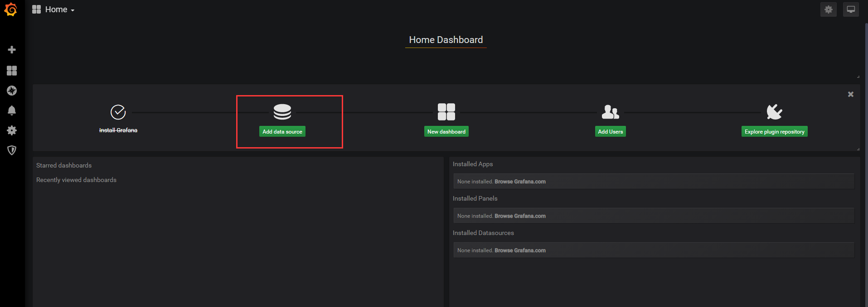Click the Recently viewed dashboards heading
This screenshot has width=868, height=307.
click(x=76, y=180)
